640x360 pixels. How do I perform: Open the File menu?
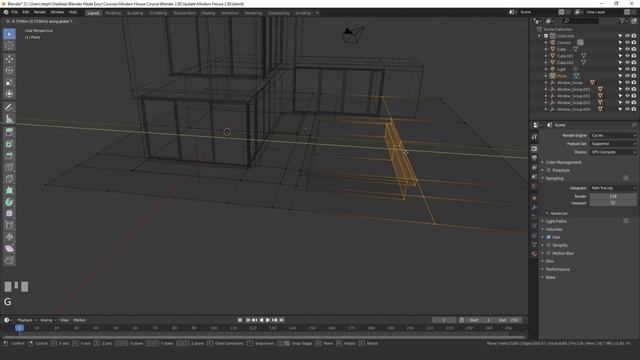tap(15, 13)
